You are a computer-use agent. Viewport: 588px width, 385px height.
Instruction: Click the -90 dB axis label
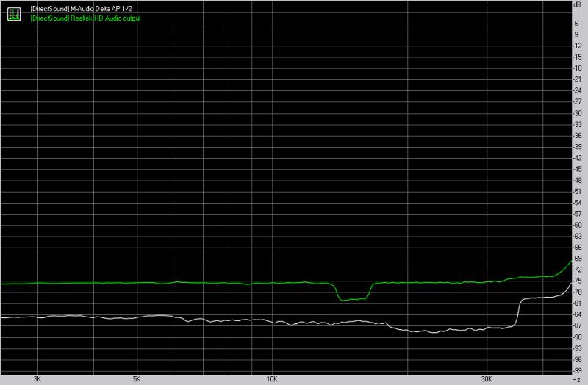pyautogui.click(x=577, y=337)
